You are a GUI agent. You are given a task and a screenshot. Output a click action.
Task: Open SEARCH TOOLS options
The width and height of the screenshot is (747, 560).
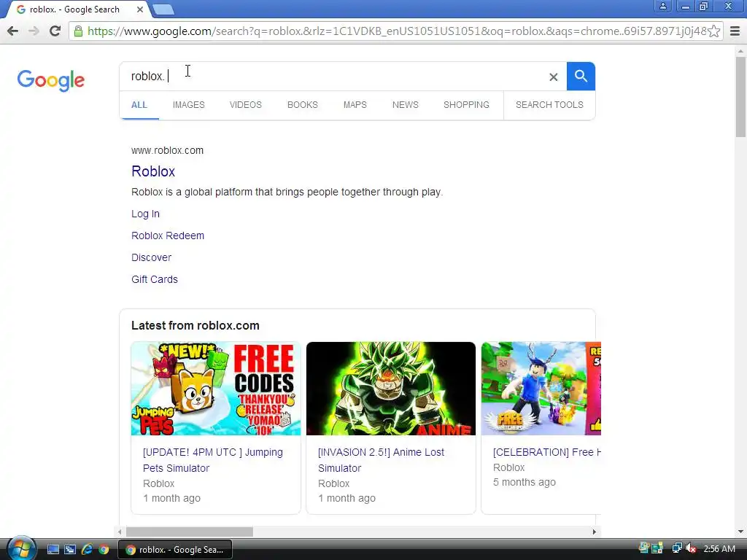point(549,105)
